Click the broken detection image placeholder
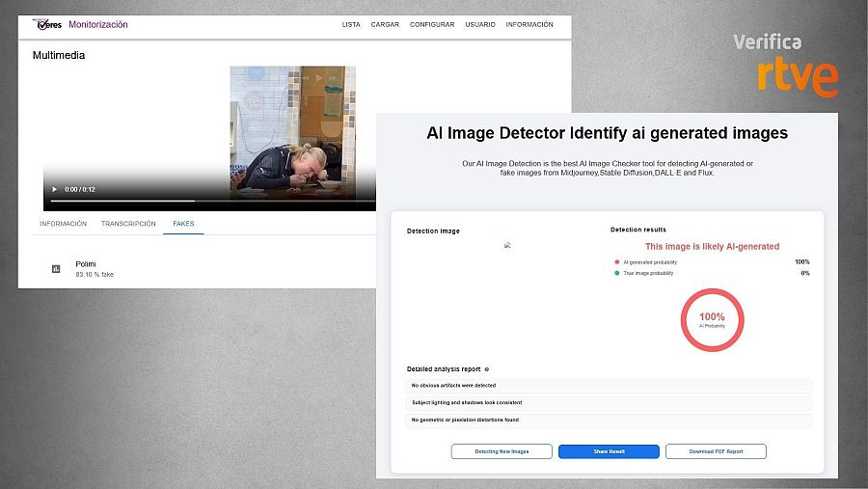The image size is (868, 489). coord(507,245)
